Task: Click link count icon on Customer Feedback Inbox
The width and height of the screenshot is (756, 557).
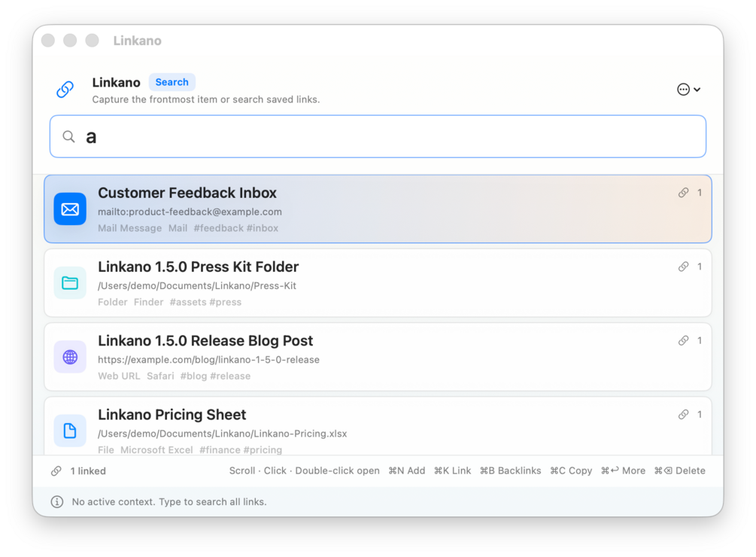Action: [x=683, y=193]
